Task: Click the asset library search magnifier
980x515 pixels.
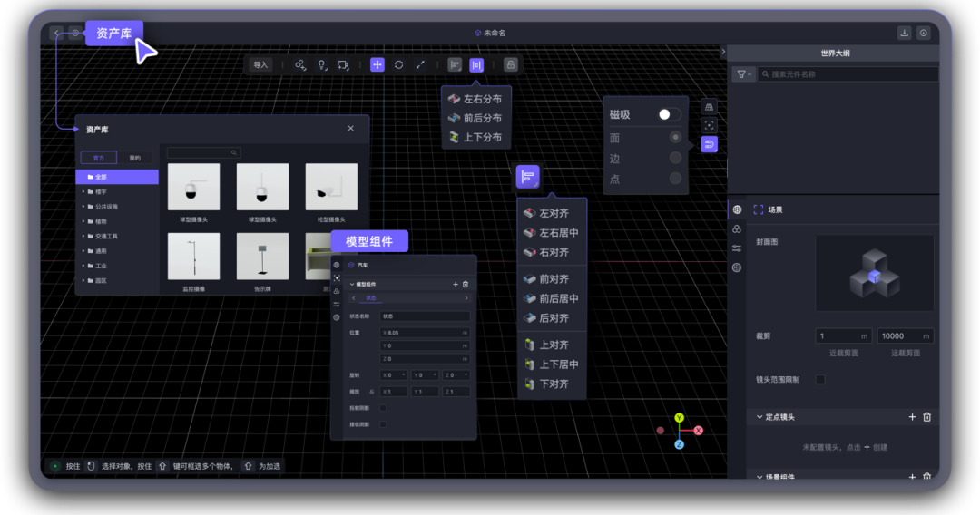Action: click(234, 153)
